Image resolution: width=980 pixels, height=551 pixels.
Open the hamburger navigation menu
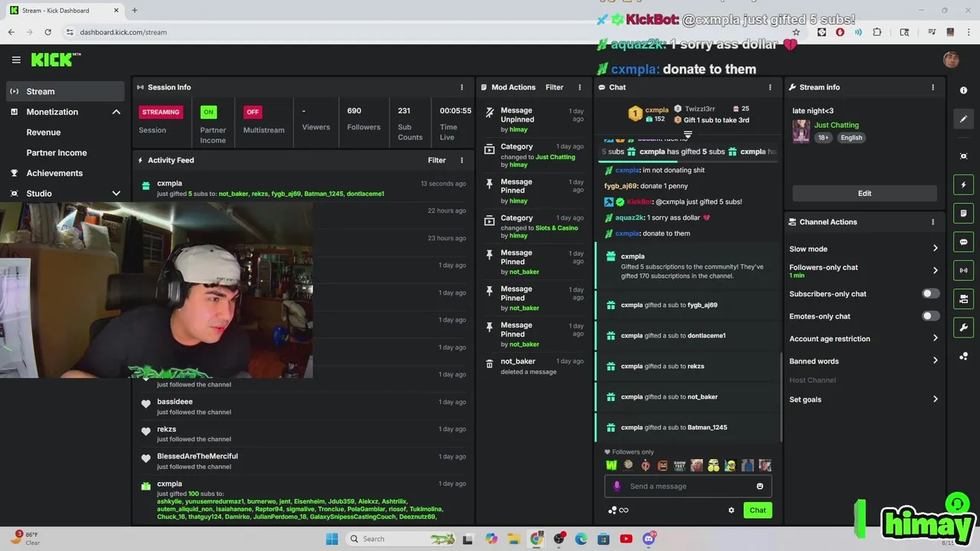click(16, 60)
